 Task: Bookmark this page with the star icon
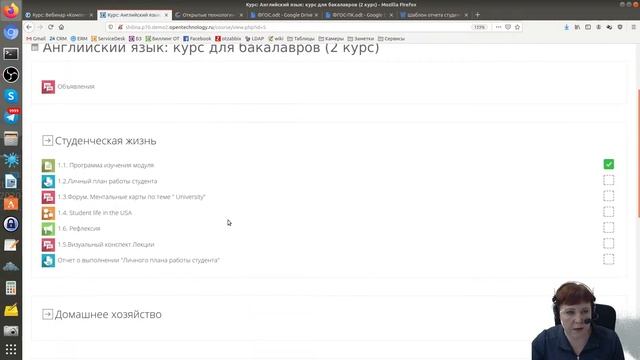(x=517, y=27)
